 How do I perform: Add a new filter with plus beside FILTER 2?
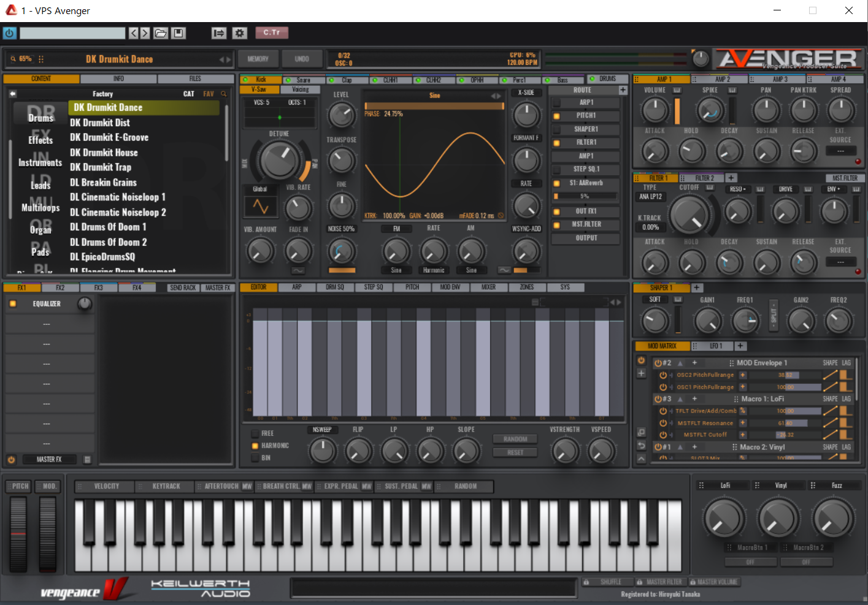[x=732, y=178]
